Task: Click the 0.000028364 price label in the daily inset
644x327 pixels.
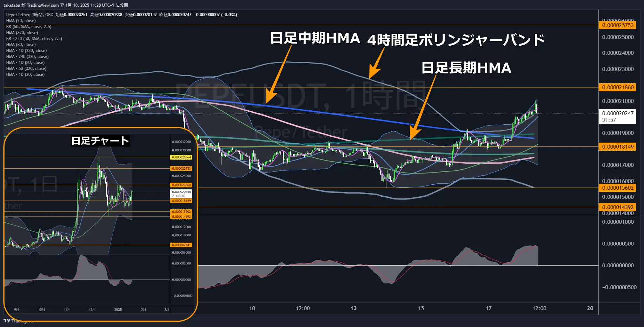Action: 181,157
